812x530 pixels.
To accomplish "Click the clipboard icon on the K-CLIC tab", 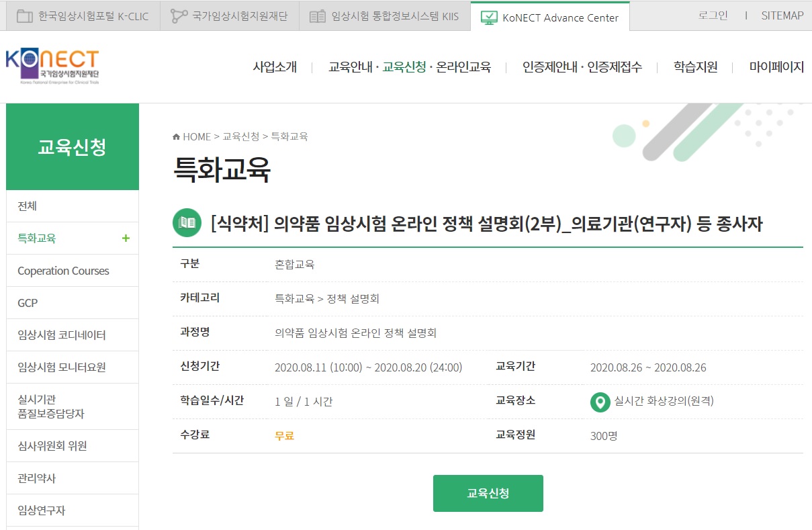I will point(24,15).
